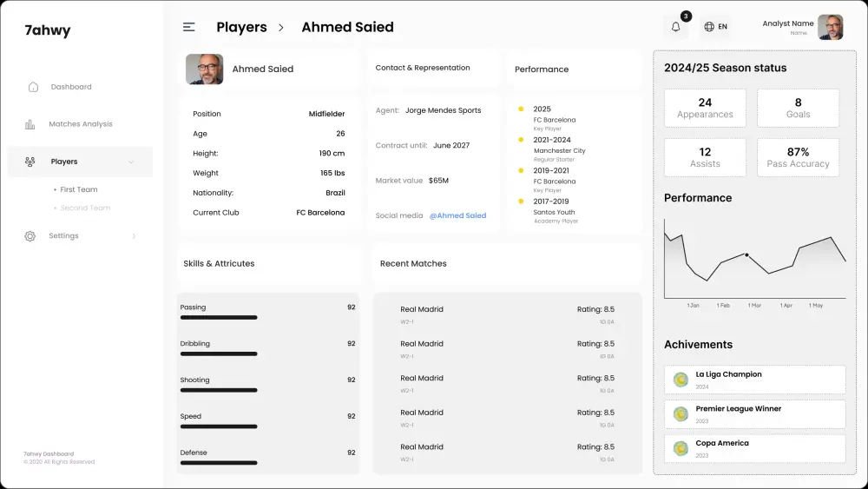Open the notifications bell icon
Screen dimensions: 868x489
pos(676,27)
